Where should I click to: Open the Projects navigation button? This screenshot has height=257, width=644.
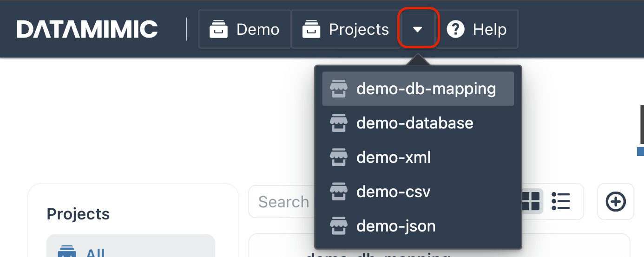click(x=345, y=29)
